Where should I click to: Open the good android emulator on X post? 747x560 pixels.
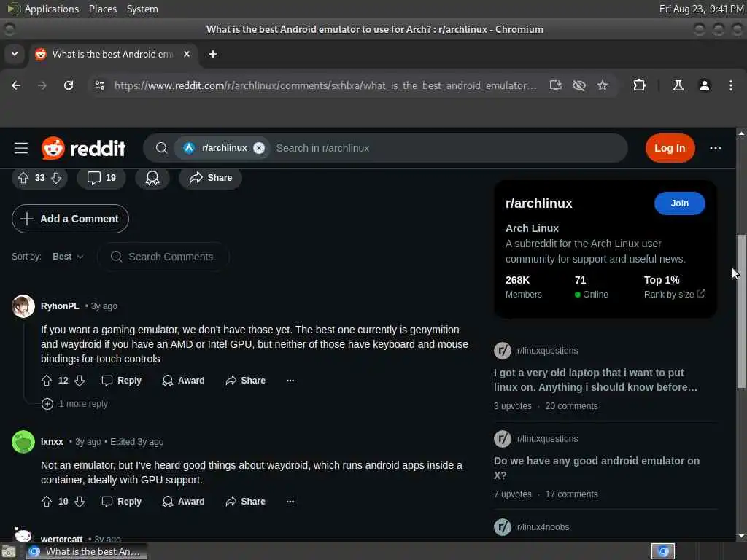coord(597,468)
